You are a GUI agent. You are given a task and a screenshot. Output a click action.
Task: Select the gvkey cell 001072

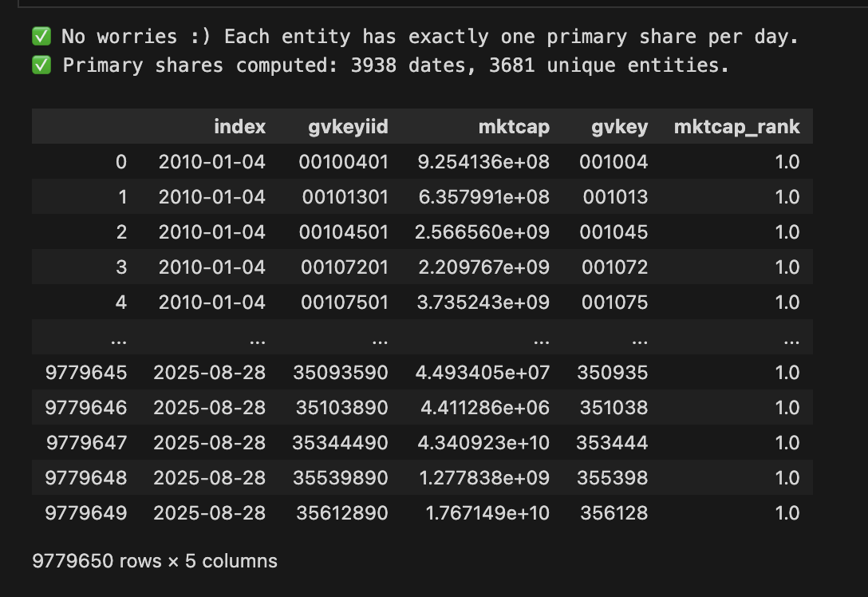pos(614,267)
